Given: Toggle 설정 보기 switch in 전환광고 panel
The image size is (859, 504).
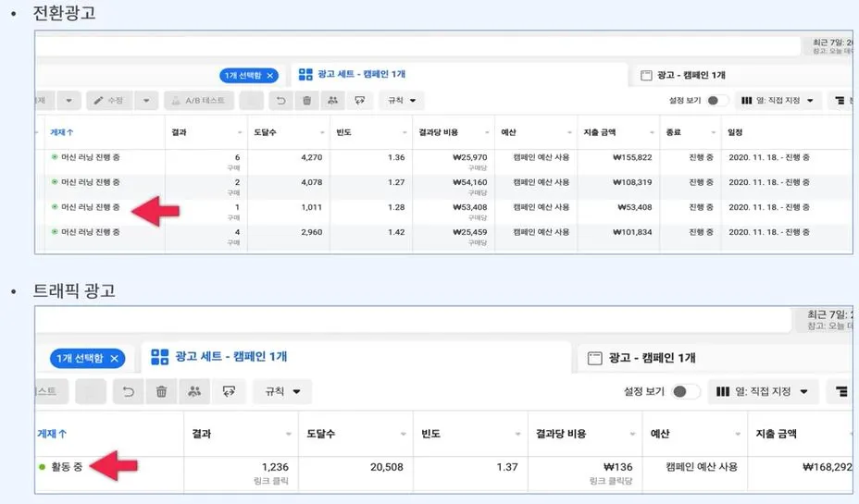Looking at the screenshot, I should [717, 101].
